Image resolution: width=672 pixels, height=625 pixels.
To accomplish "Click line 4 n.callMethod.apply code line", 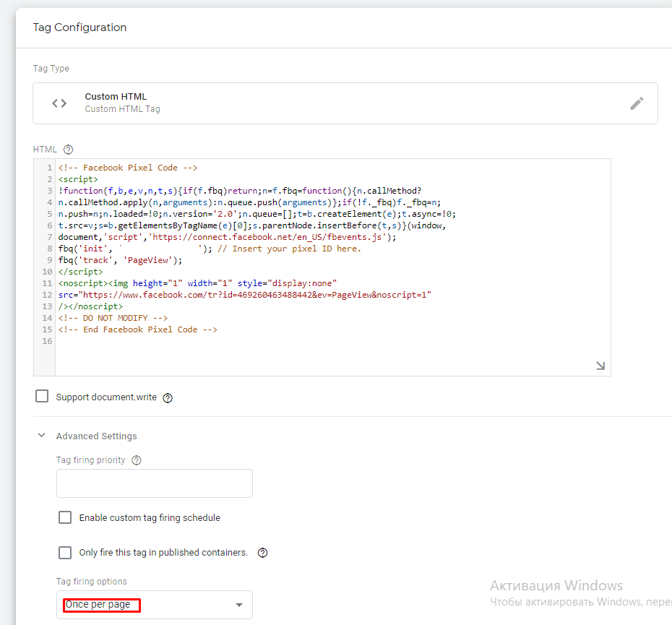I will coord(249,202).
